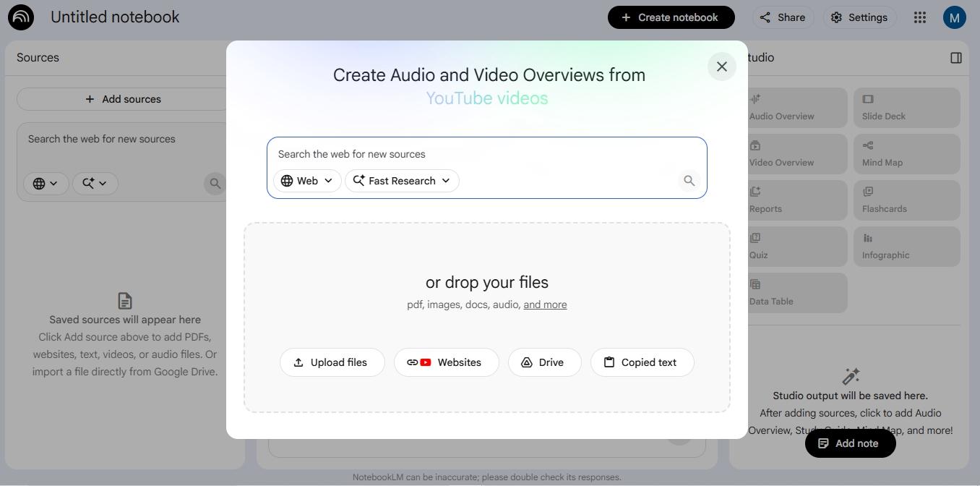Open the Video Overview tile
Viewport: 980px width, 486px height.
794,154
